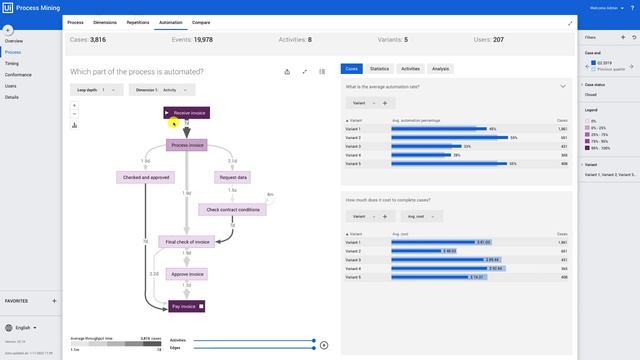Check the Q2 2019 case end checkbox
Screen dimensions: 640x360
pyautogui.click(x=593, y=63)
